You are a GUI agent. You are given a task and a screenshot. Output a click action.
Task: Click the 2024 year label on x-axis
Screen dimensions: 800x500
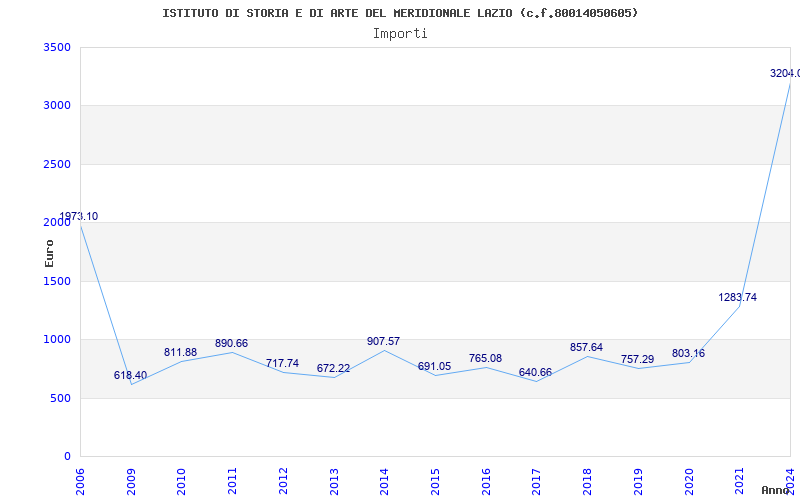click(x=790, y=482)
